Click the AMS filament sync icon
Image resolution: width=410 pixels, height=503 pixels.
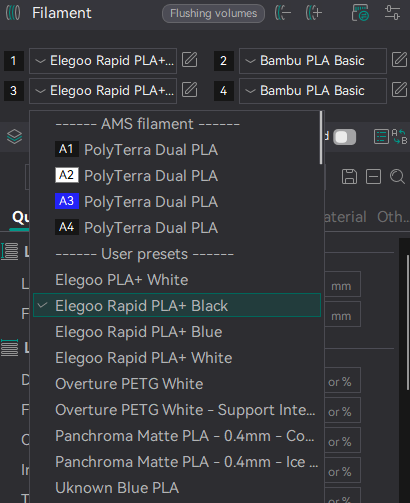[x=360, y=13]
